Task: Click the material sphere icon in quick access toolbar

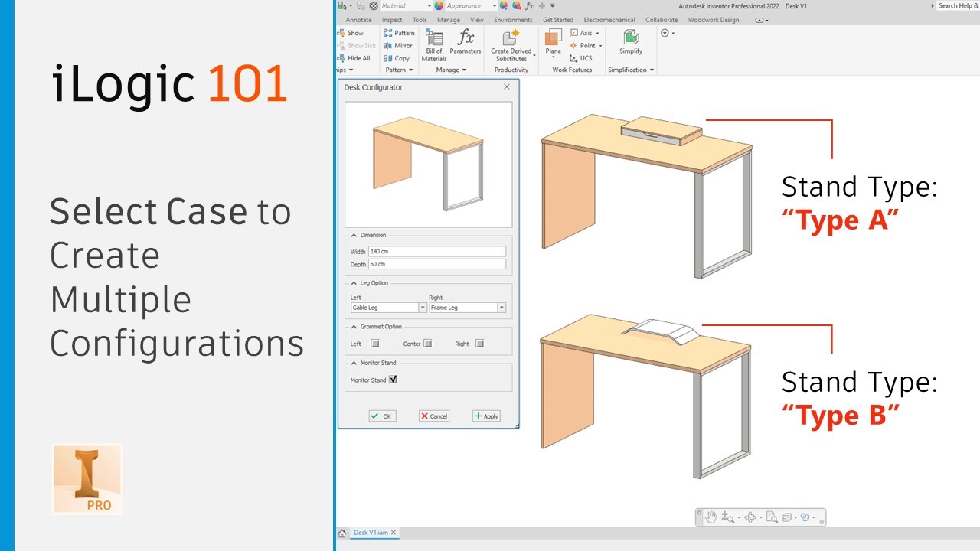Action: (x=374, y=5)
